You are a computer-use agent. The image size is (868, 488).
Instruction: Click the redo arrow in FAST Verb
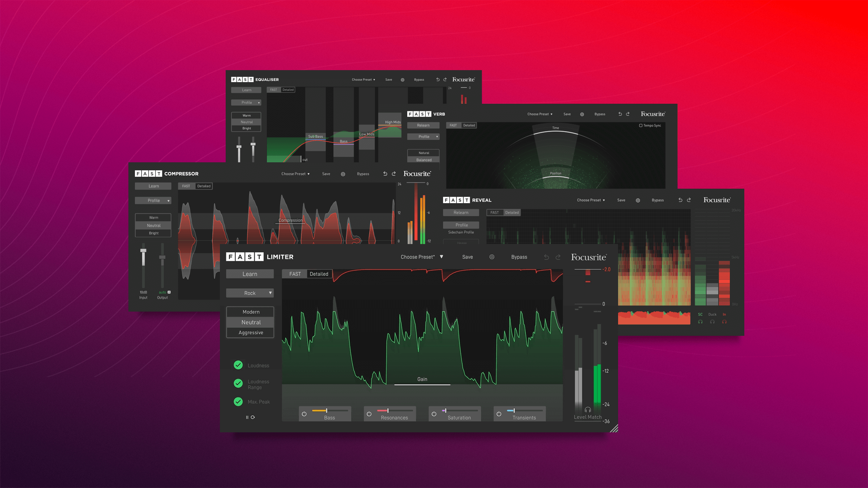[628, 114]
